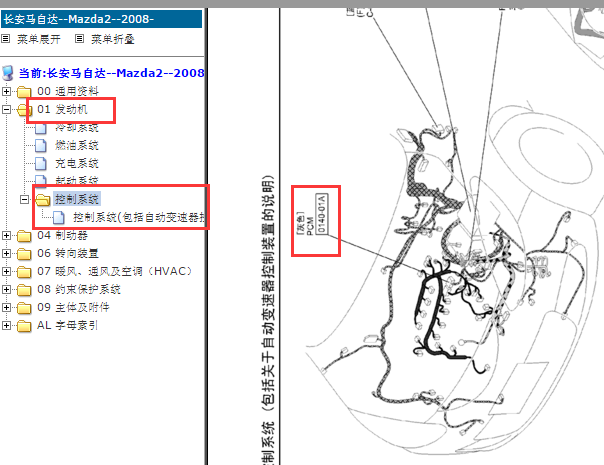
Task: Collapse the 01 发动机 folder
Action: 6,109
